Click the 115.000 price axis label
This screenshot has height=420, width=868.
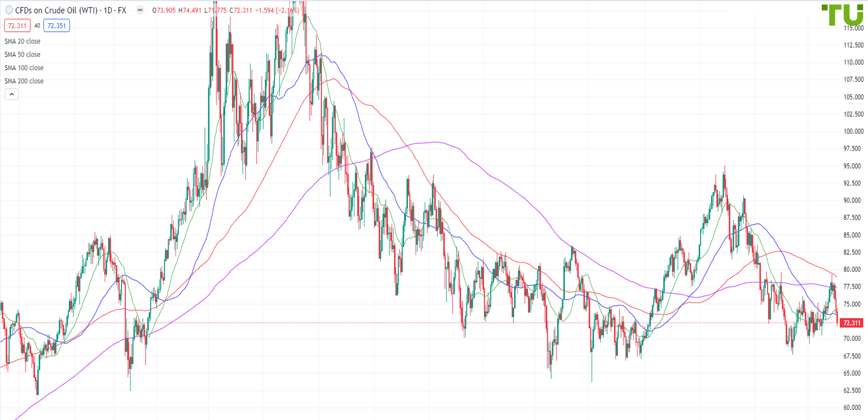(853, 28)
